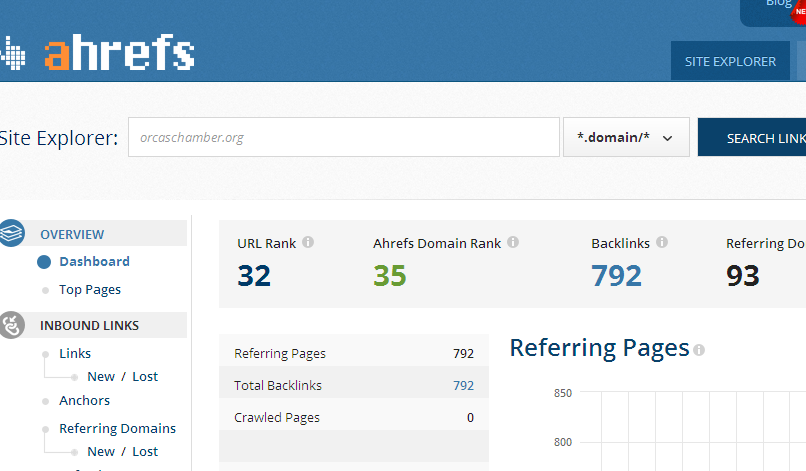
Task: Open the Overview layers icon
Action: (11, 233)
